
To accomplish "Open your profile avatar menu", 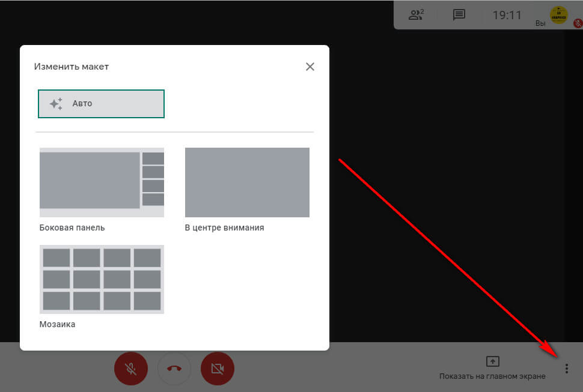I will pyautogui.click(x=558, y=15).
